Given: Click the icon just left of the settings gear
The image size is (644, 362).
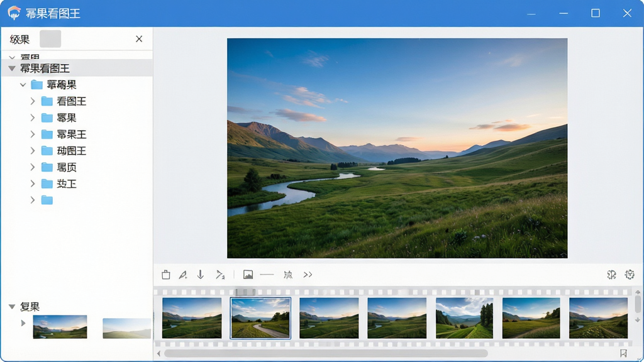Looking at the screenshot, I should tap(611, 275).
